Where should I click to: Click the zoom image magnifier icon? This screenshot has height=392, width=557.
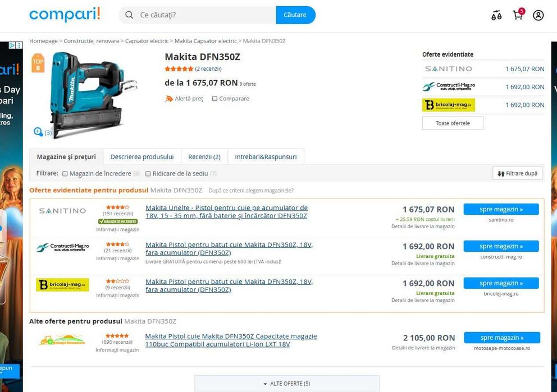pos(38,132)
